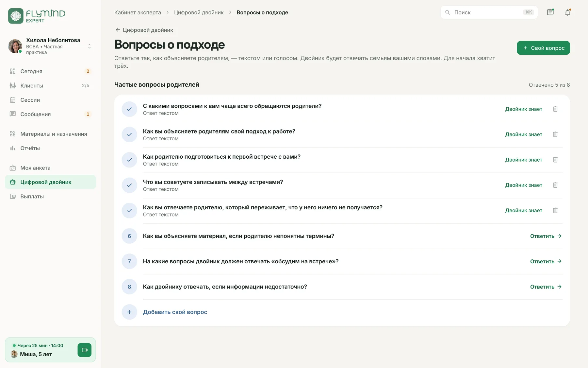Open 'Клиенты' in the sidebar
This screenshot has height=368, width=588.
click(x=50, y=86)
